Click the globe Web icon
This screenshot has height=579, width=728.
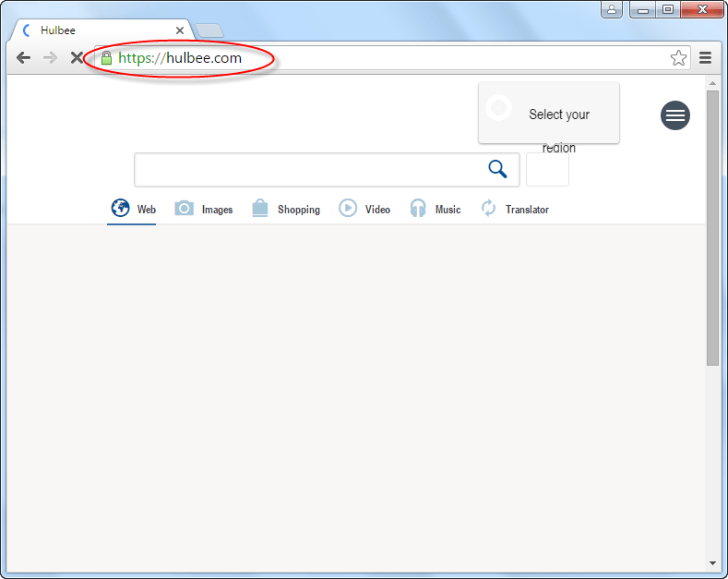click(120, 208)
